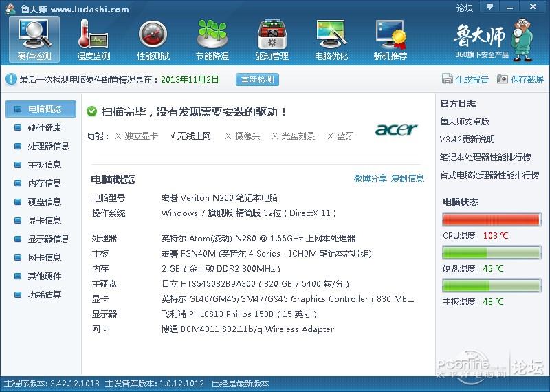Click the date 2013年11月2日

pyautogui.click(x=190, y=79)
